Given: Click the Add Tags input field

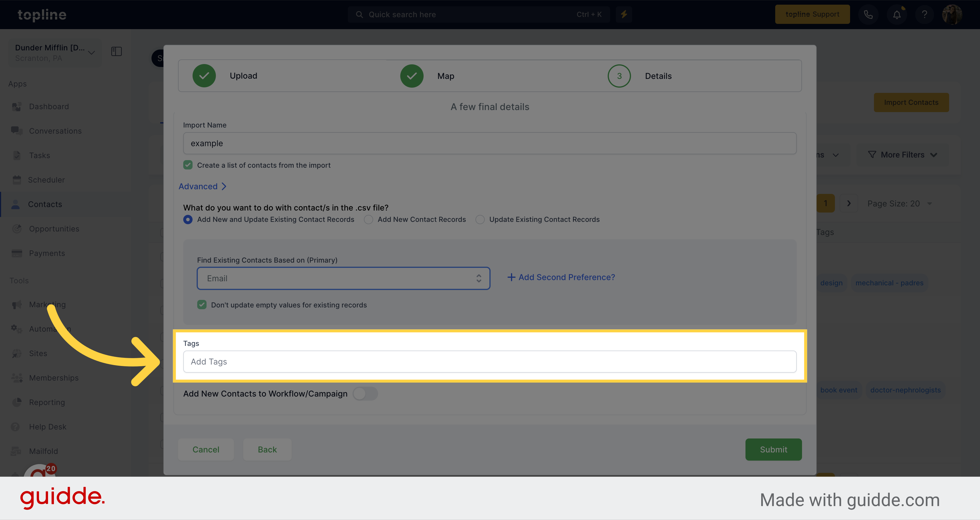Looking at the screenshot, I should tap(490, 361).
